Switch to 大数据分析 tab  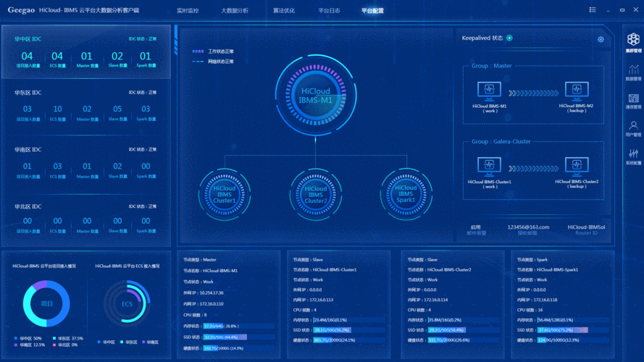235,11
